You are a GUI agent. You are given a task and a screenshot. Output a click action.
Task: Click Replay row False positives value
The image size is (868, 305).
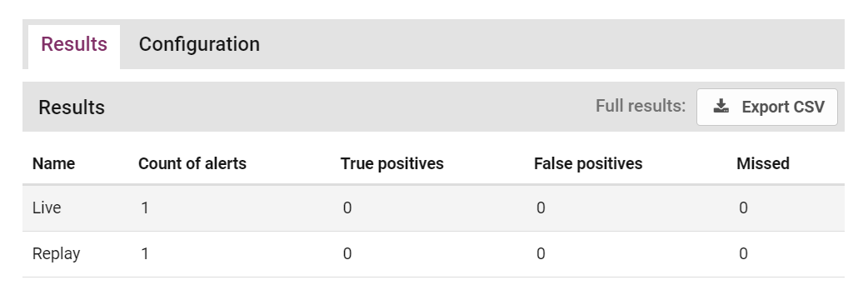pyautogui.click(x=541, y=254)
